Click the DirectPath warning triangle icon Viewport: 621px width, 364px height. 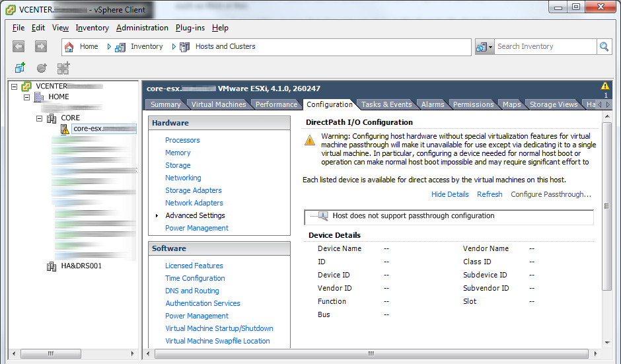[x=310, y=140]
